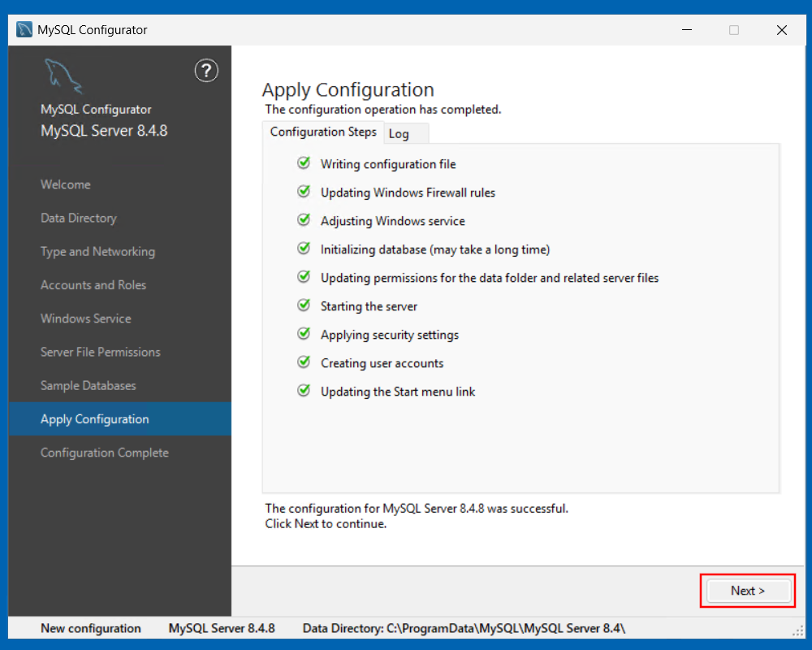Screen dimensions: 812x650
Task: Click the green check beside Applying security settings
Action: [x=304, y=334]
